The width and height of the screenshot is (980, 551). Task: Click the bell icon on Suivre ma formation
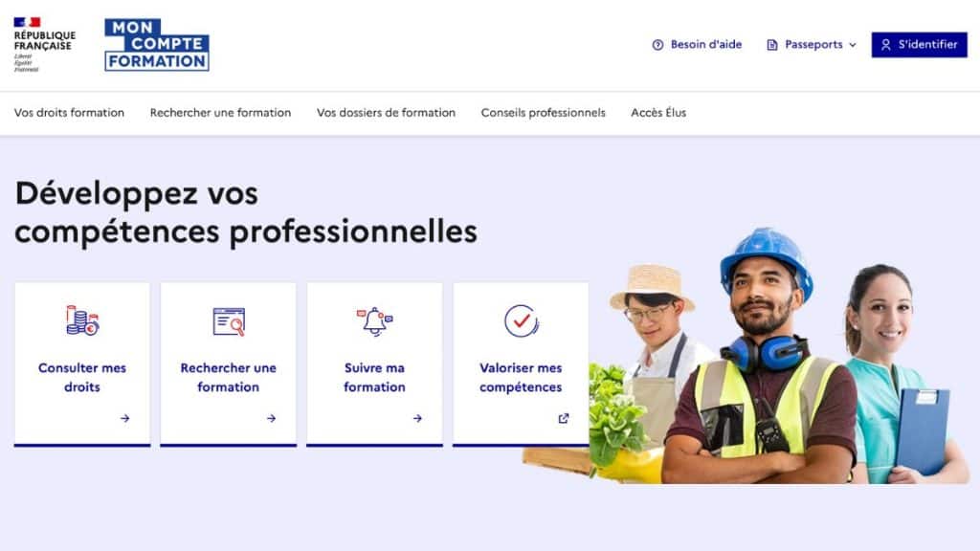pos(374,321)
